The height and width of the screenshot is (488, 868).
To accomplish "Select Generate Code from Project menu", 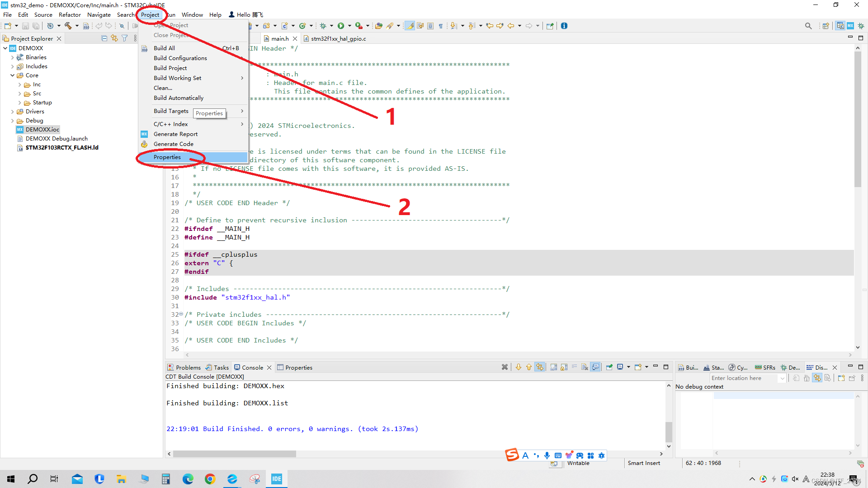I will pos(174,144).
